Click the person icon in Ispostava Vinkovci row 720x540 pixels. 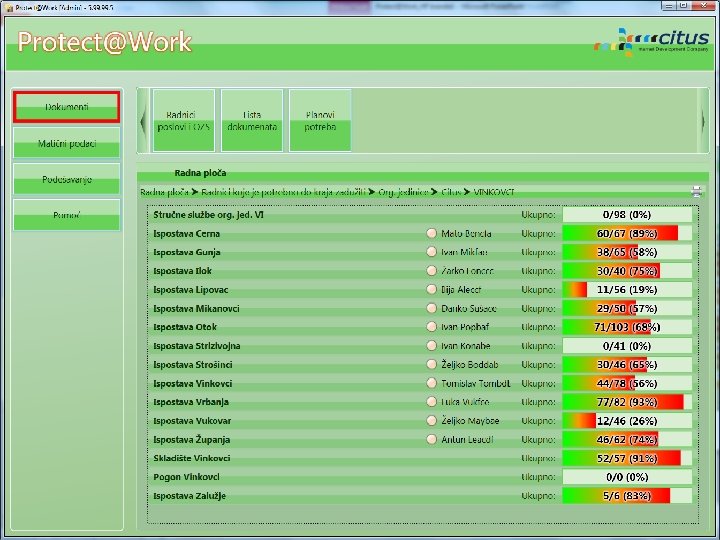pyautogui.click(x=431, y=383)
